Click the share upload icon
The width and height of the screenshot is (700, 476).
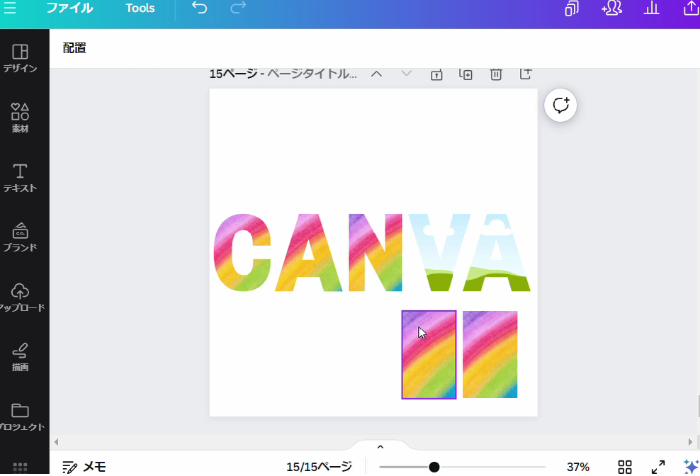[x=691, y=8]
